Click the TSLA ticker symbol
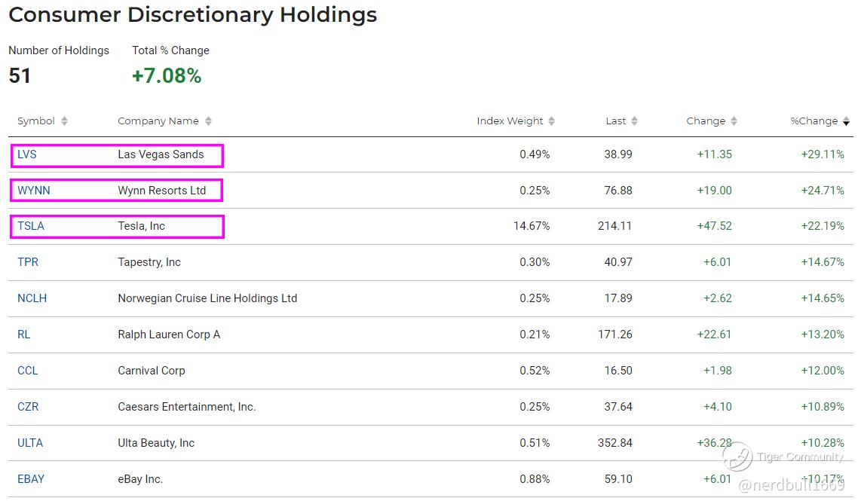 click(31, 226)
